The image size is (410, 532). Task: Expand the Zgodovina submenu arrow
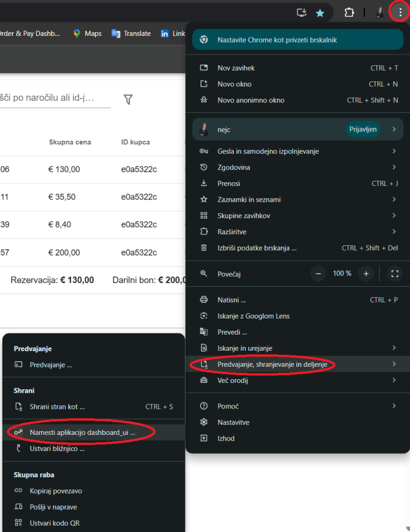coord(394,167)
